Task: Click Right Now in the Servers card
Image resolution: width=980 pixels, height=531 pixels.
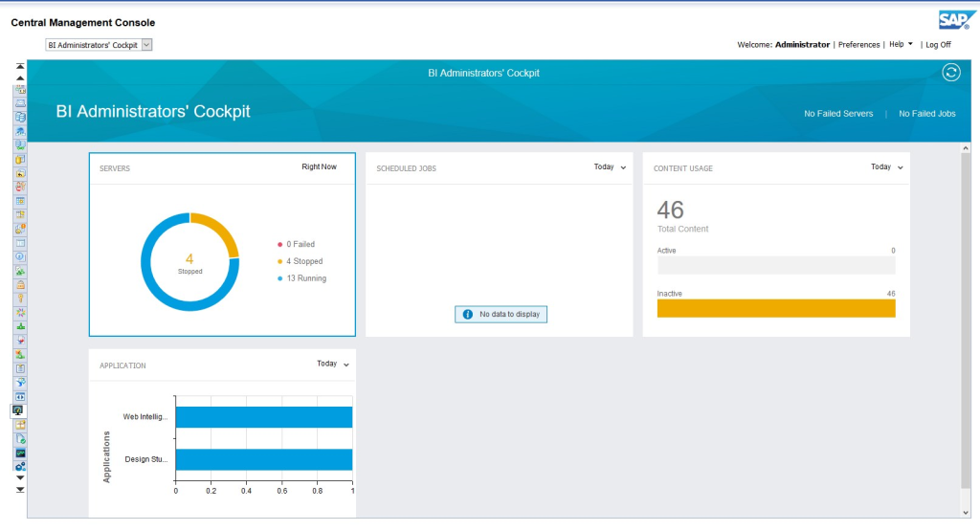Action: (319, 166)
